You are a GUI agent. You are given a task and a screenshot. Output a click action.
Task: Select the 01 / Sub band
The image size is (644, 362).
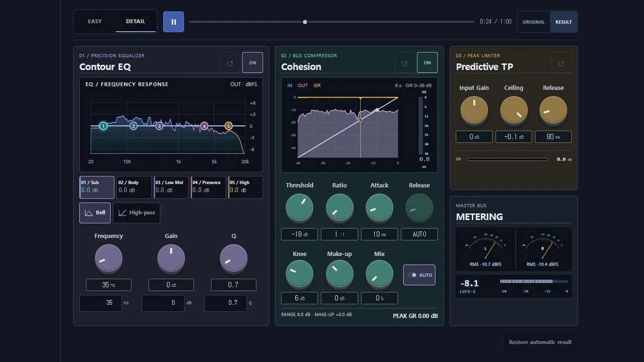point(97,187)
